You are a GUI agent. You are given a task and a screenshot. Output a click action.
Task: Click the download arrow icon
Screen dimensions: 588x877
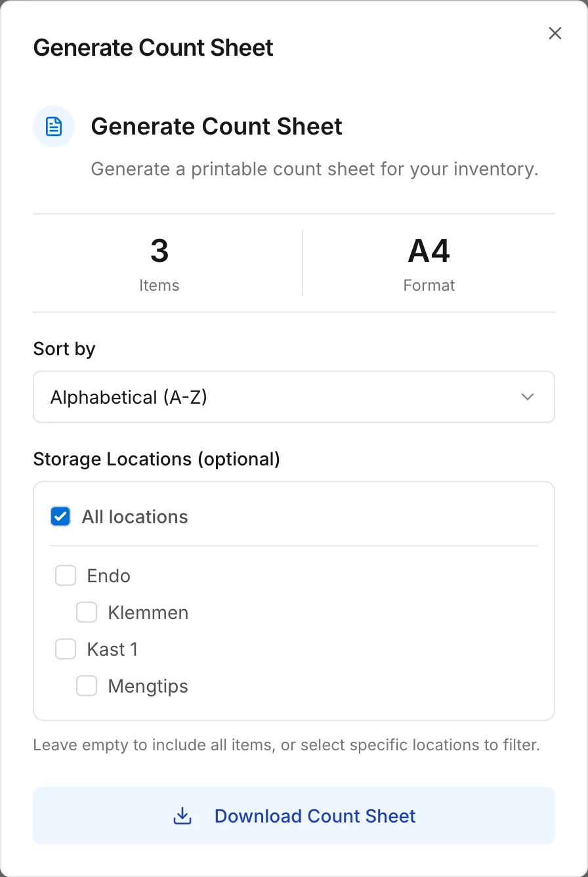coord(182,816)
